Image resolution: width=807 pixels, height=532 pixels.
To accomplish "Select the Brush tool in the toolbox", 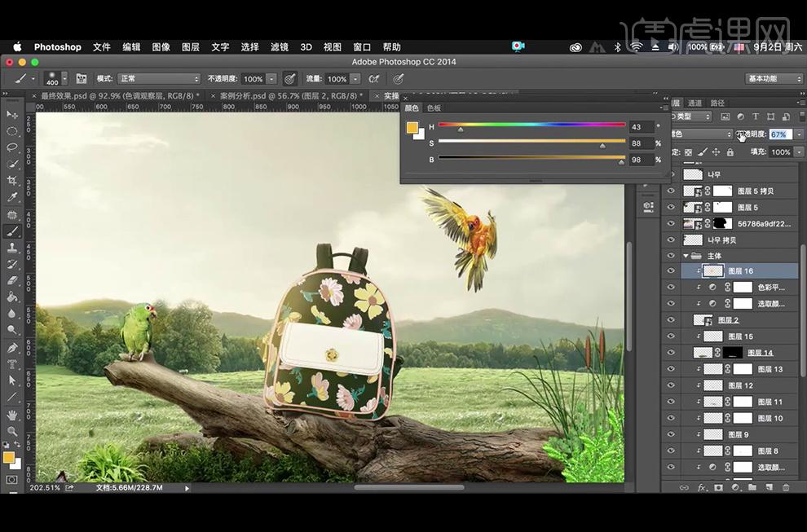I will click(12, 231).
